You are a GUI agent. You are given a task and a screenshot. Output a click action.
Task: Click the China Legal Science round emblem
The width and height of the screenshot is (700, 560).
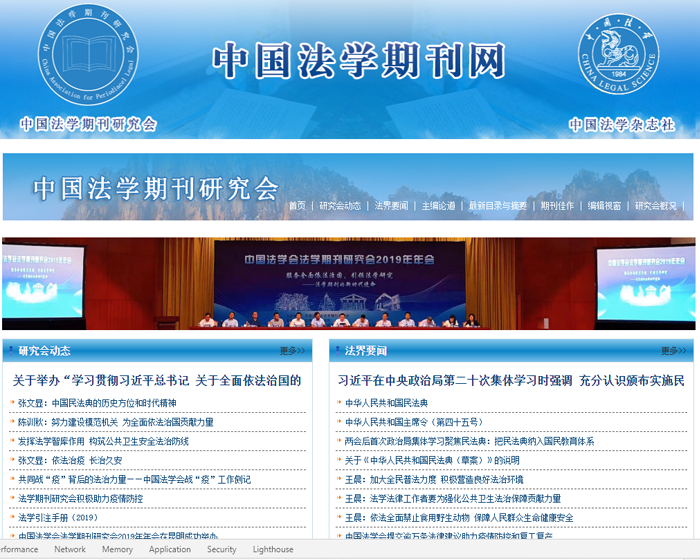coord(618,54)
